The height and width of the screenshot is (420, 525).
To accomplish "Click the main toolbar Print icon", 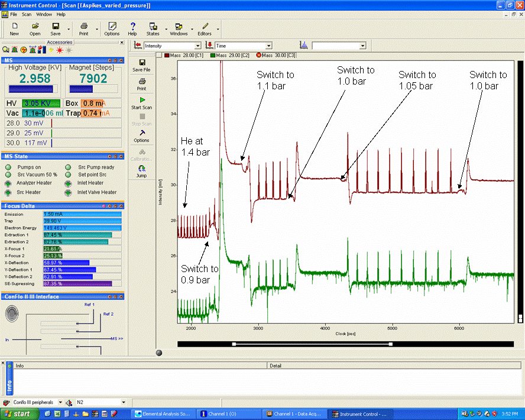I will (84, 26).
